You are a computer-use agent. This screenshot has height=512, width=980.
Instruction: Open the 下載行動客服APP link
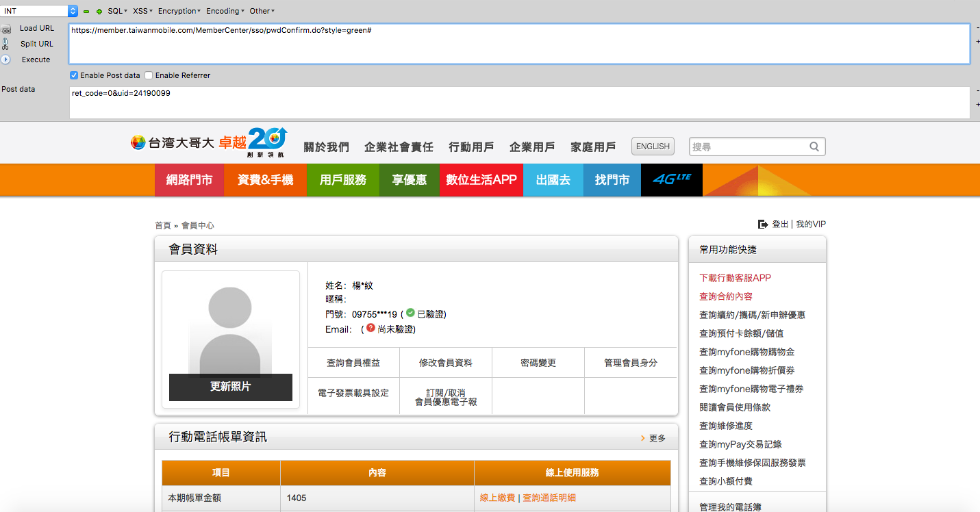(x=735, y=278)
